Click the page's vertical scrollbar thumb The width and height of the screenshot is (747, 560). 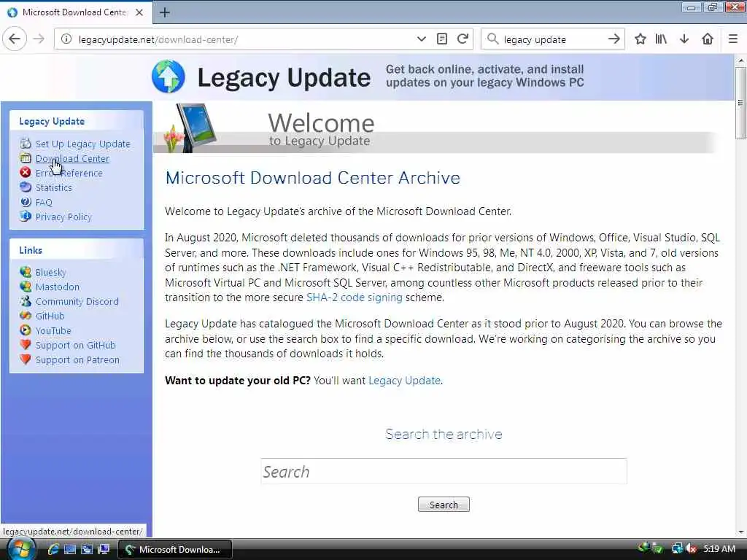point(740,103)
